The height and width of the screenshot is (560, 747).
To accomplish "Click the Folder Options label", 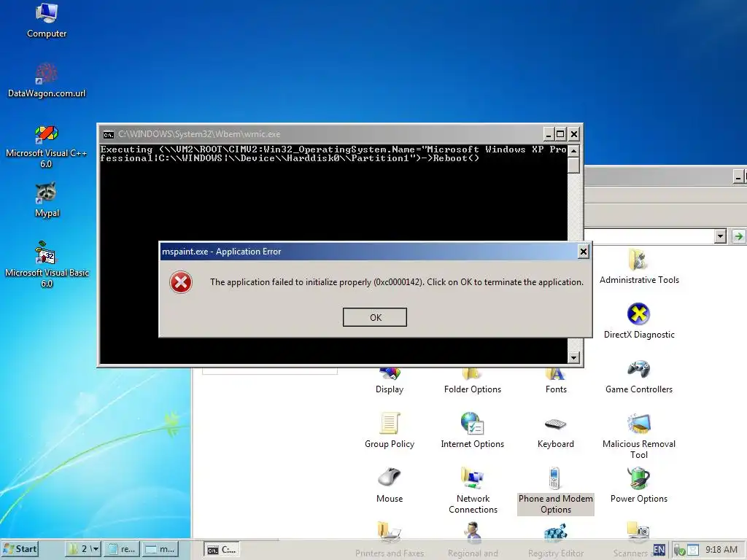I will tap(472, 389).
